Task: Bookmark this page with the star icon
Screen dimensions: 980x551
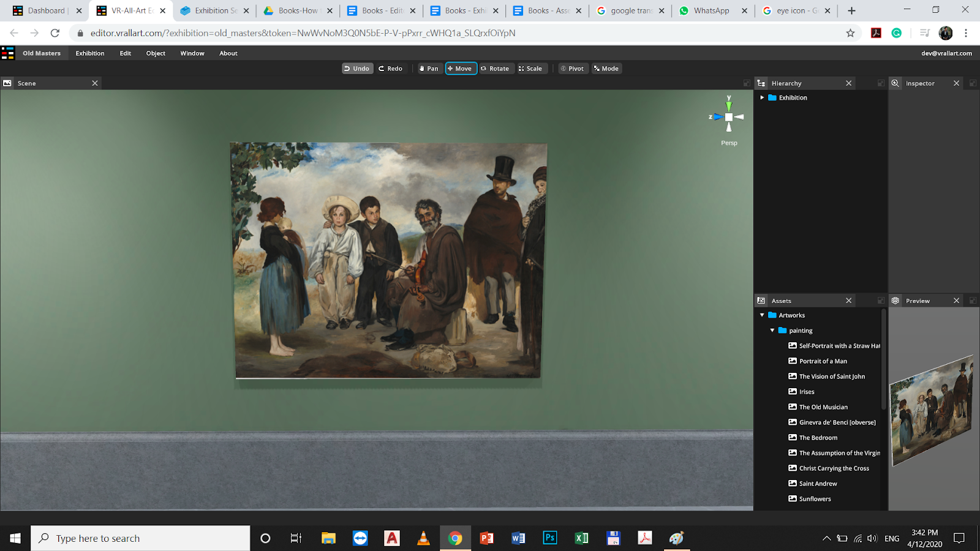Action: coord(850,33)
